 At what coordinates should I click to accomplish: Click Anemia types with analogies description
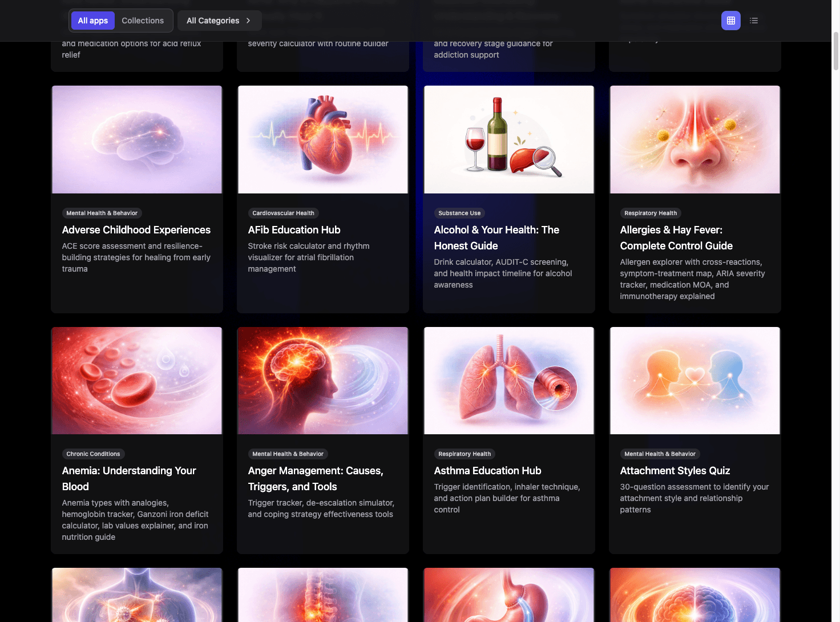coord(135,520)
